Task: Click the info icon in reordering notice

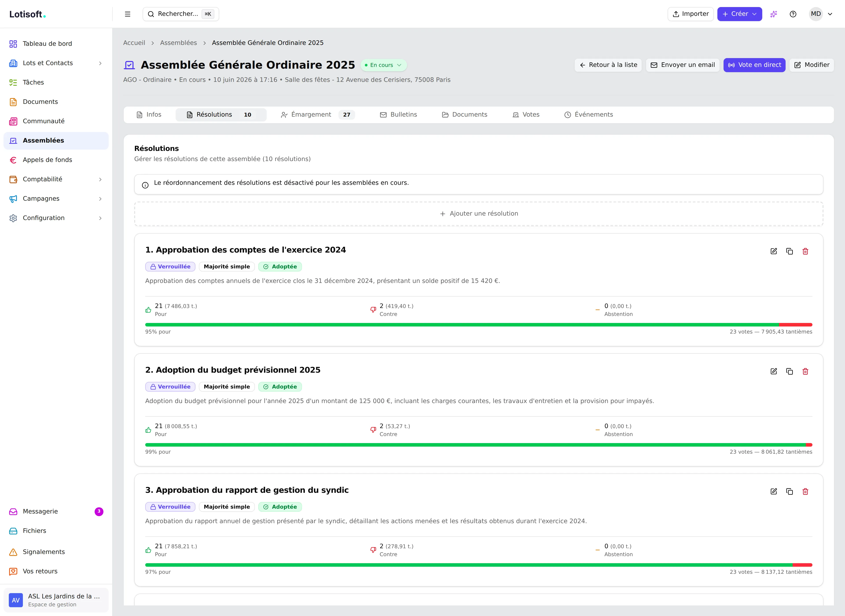Action: click(x=145, y=185)
